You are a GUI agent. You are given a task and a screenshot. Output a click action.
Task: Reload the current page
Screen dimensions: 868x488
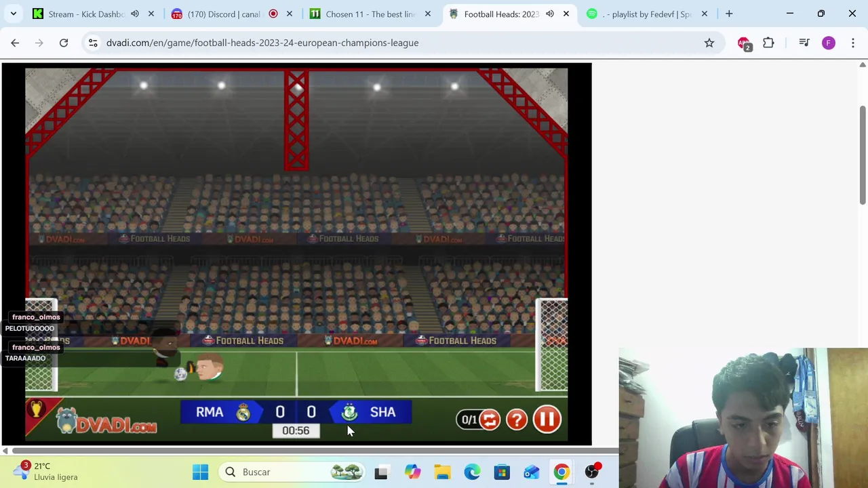pyautogui.click(x=64, y=43)
